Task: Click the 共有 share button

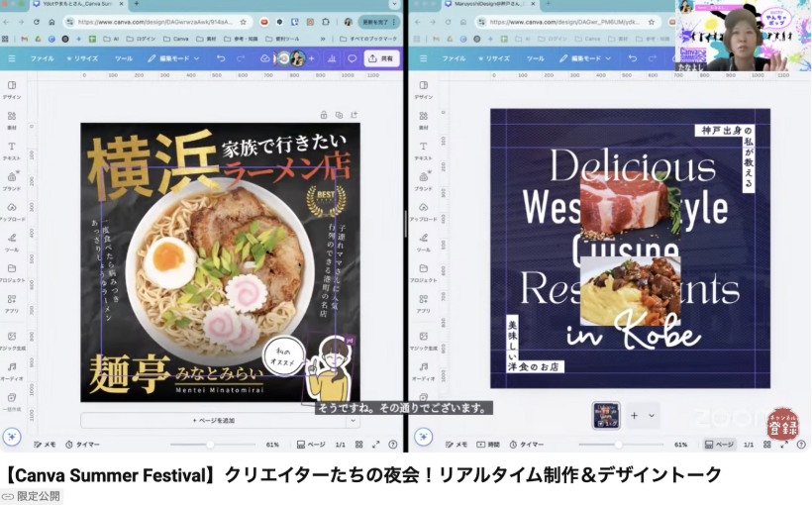Action: (381, 58)
